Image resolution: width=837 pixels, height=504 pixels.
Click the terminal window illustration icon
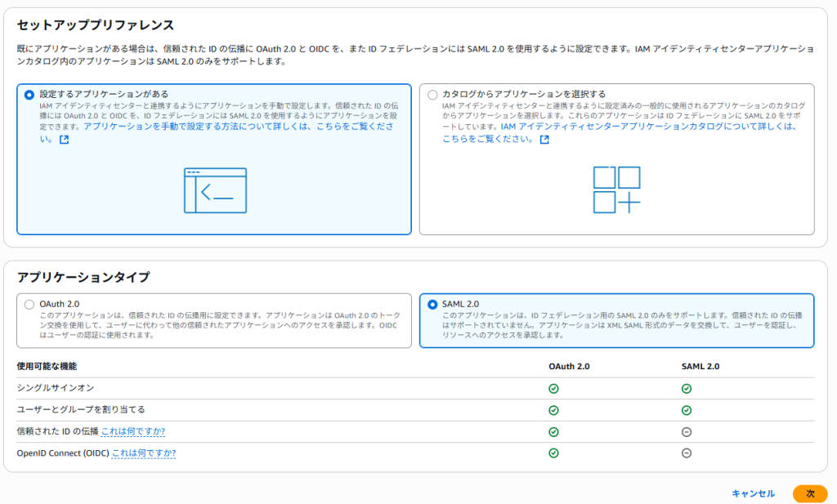[215, 190]
